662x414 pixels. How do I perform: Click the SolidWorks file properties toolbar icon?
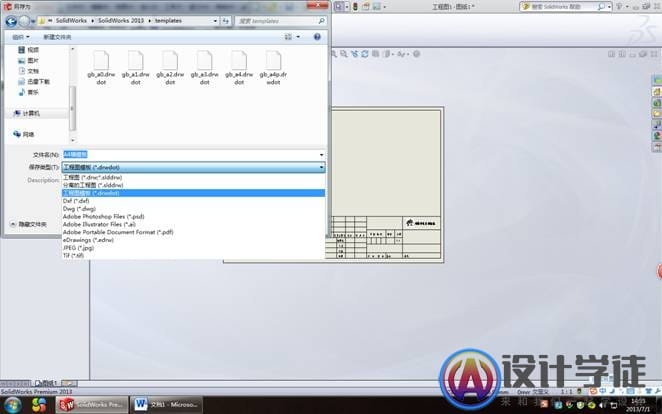(x=366, y=6)
